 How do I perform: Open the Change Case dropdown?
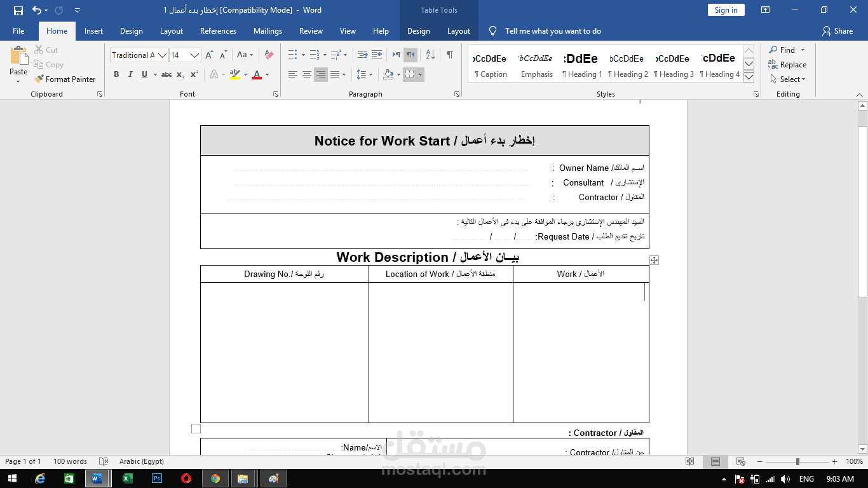coord(245,55)
